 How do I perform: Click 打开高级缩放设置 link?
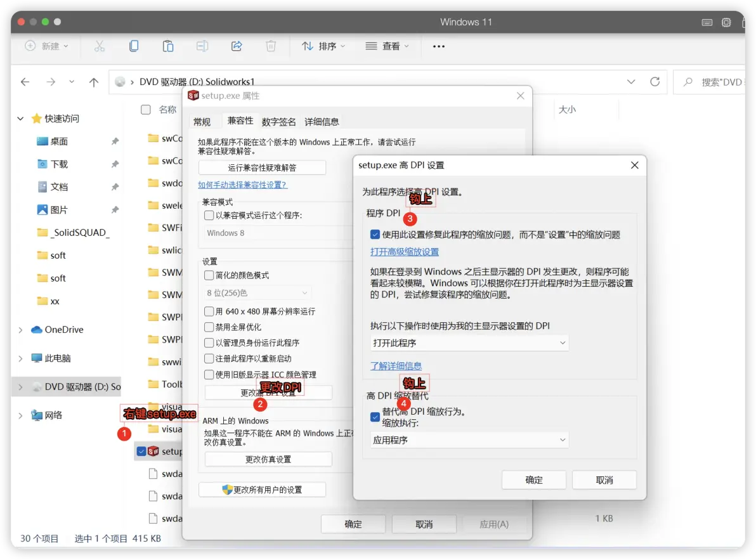click(404, 252)
